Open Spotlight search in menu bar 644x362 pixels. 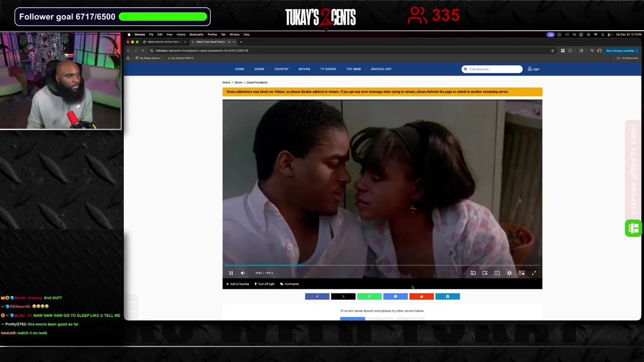[x=602, y=35]
